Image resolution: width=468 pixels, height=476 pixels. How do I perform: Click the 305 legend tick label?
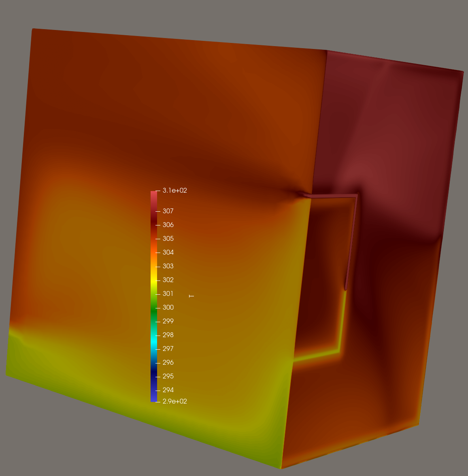pyautogui.click(x=168, y=239)
